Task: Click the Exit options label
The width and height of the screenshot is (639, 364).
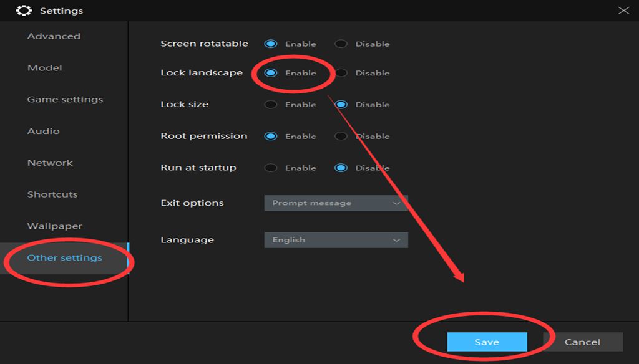Action: click(x=192, y=203)
